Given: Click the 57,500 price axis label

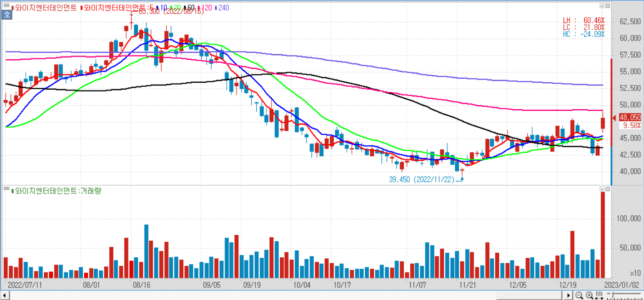Looking at the screenshot, I should coord(630,55).
